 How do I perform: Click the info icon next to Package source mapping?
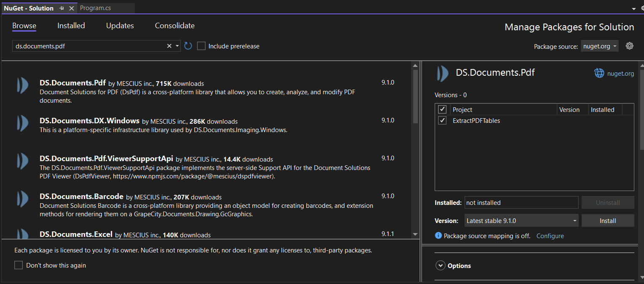[438, 236]
